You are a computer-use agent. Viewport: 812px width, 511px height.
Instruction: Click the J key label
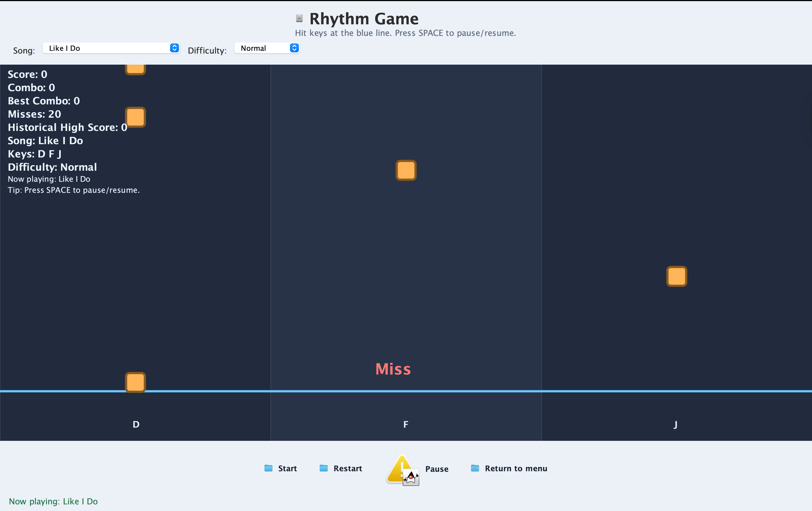pyautogui.click(x=676, y=425)
